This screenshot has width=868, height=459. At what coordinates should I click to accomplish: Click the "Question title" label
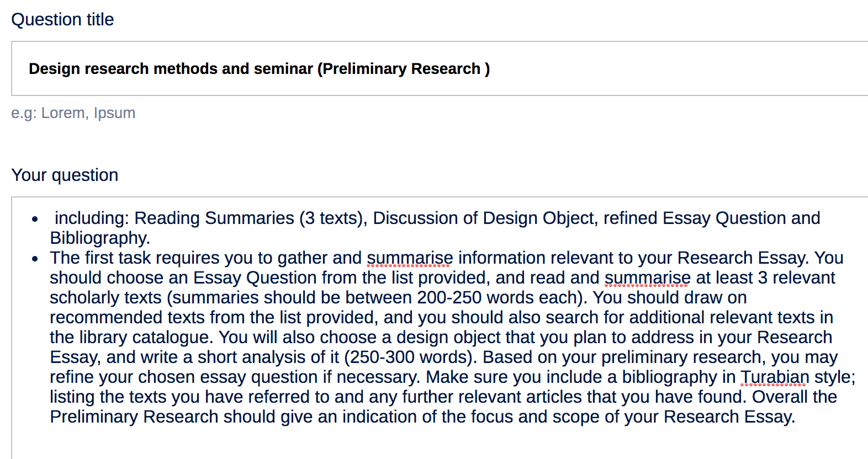click(62, 19)
